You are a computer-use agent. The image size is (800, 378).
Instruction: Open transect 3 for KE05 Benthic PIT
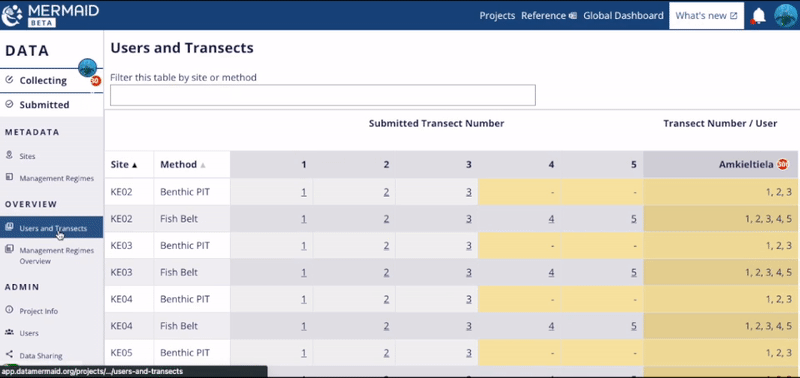(468, 352)
